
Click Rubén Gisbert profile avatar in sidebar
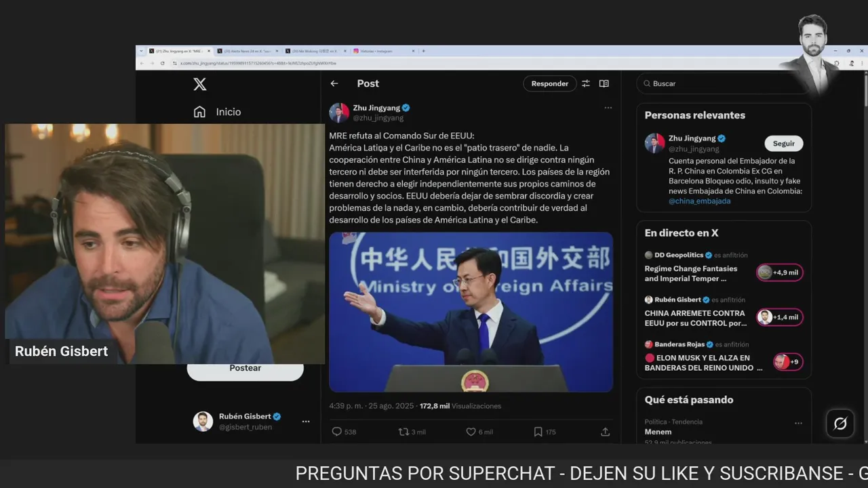[x=203, y=422]
